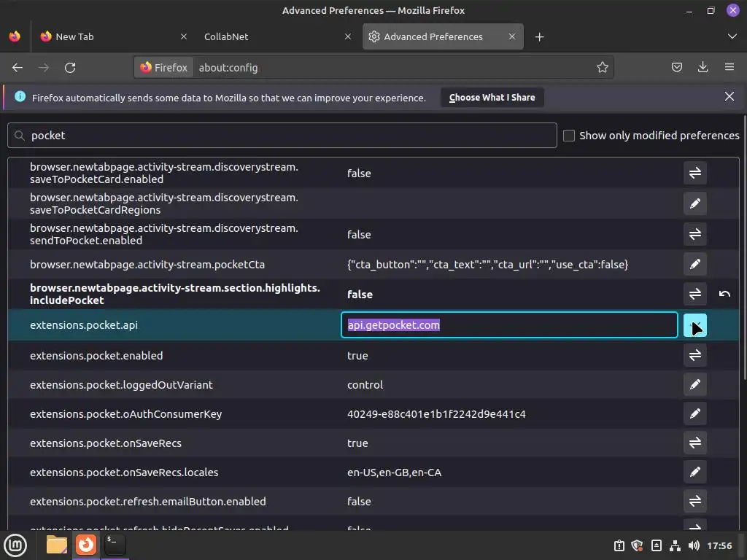Toggle refresh.emailButton.enabled preference
The width and height of the screenshot is (747, 560).
694,501
